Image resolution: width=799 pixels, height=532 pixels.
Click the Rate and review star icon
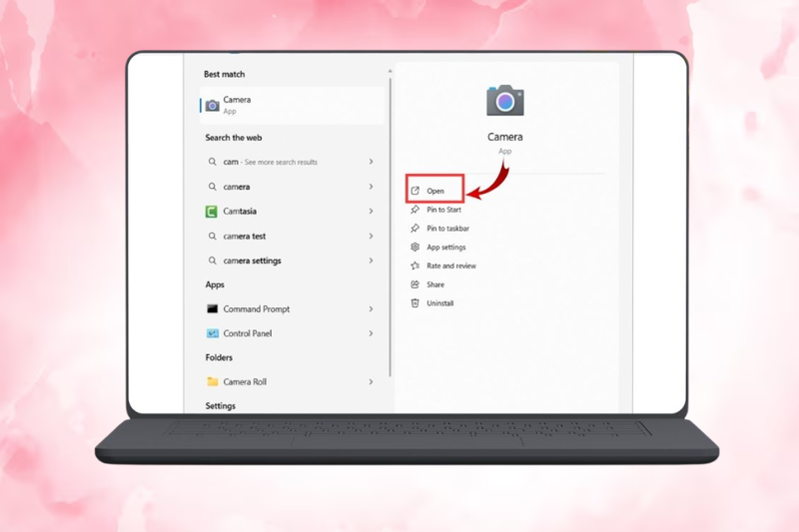point(415,266)
